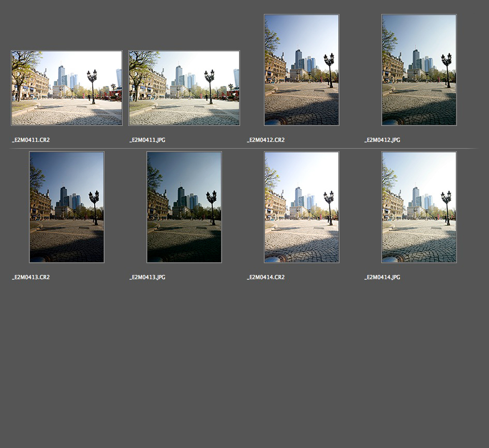Select the _E2M0412.CR2 filename text
489x448 pixels.
(x=266, y=140)
